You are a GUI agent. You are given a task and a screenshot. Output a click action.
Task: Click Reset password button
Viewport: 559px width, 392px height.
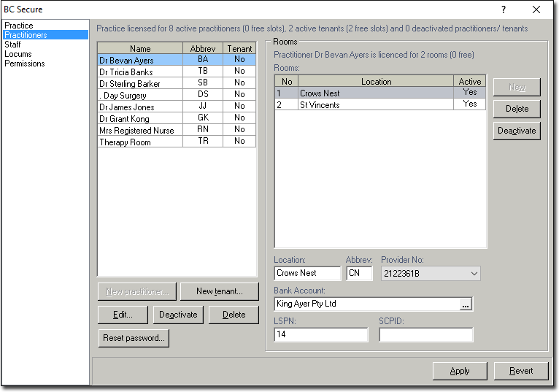(x=134, y=338)
